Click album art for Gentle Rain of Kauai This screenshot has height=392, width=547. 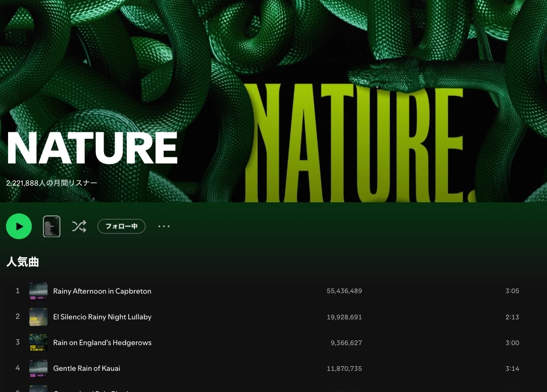click(38, 368)
